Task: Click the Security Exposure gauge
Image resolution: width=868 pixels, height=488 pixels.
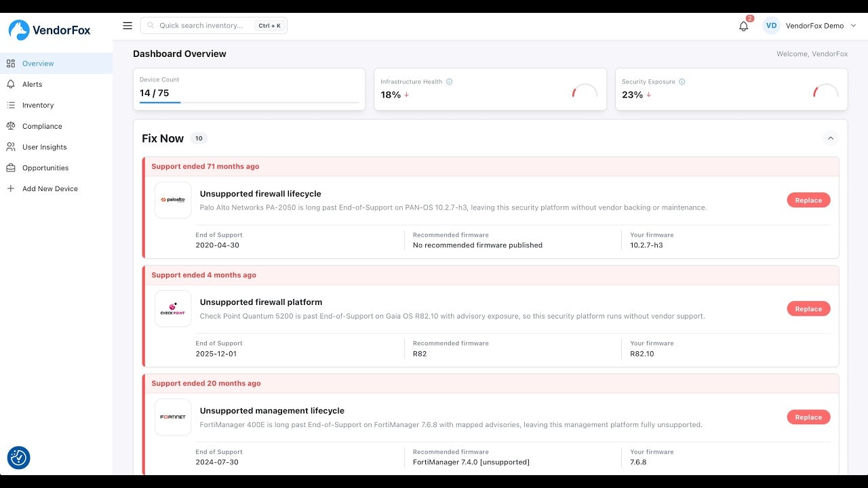Action: click(x=826, y=91)
